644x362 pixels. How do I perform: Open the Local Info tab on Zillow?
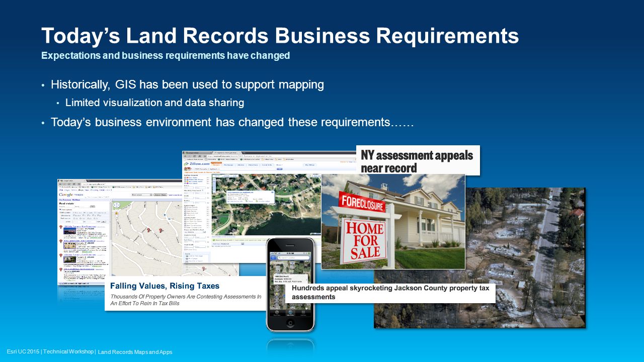[267, 164]
